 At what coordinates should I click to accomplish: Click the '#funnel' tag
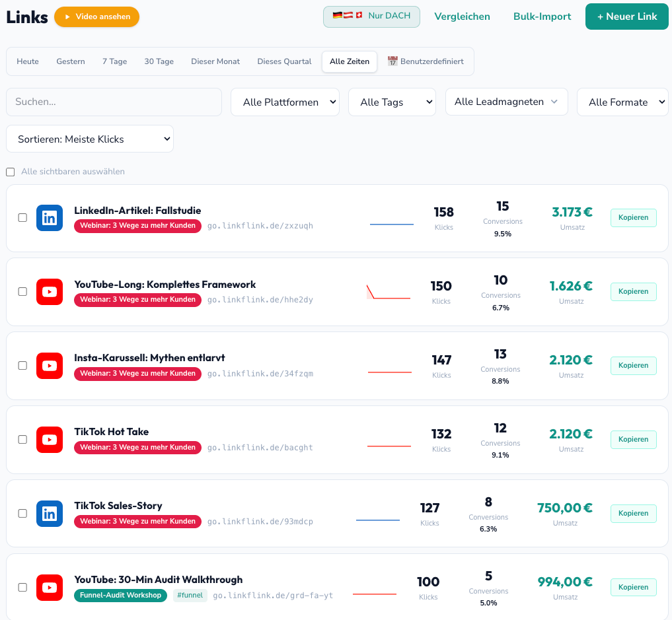pyautogui.click(x=190, y=595)
